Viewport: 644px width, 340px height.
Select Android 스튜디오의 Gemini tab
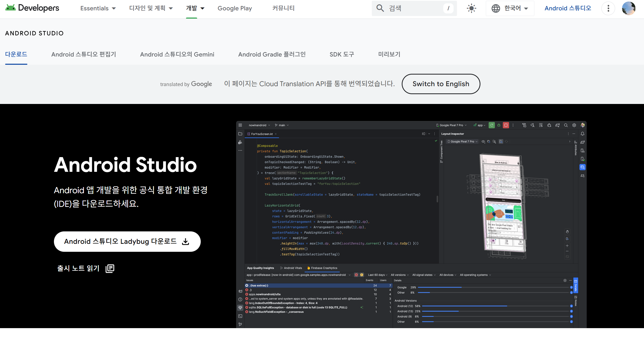[x=177, y=54]
